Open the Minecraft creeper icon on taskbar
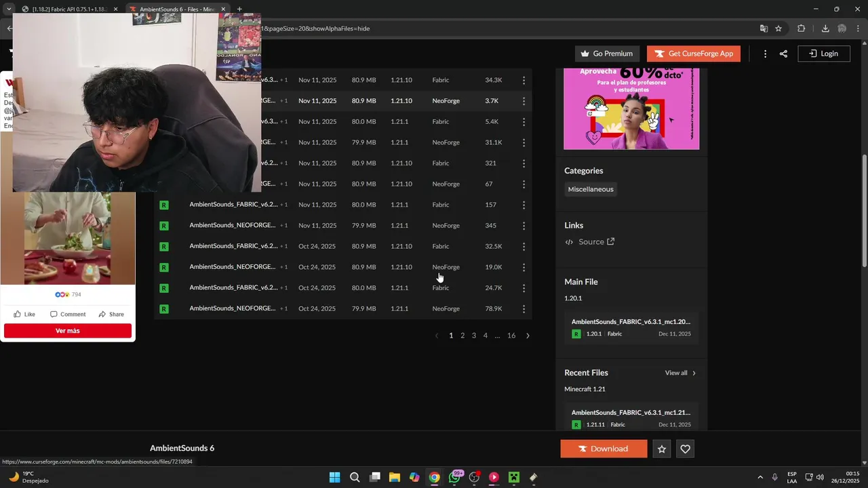 (x=513, y=477)
